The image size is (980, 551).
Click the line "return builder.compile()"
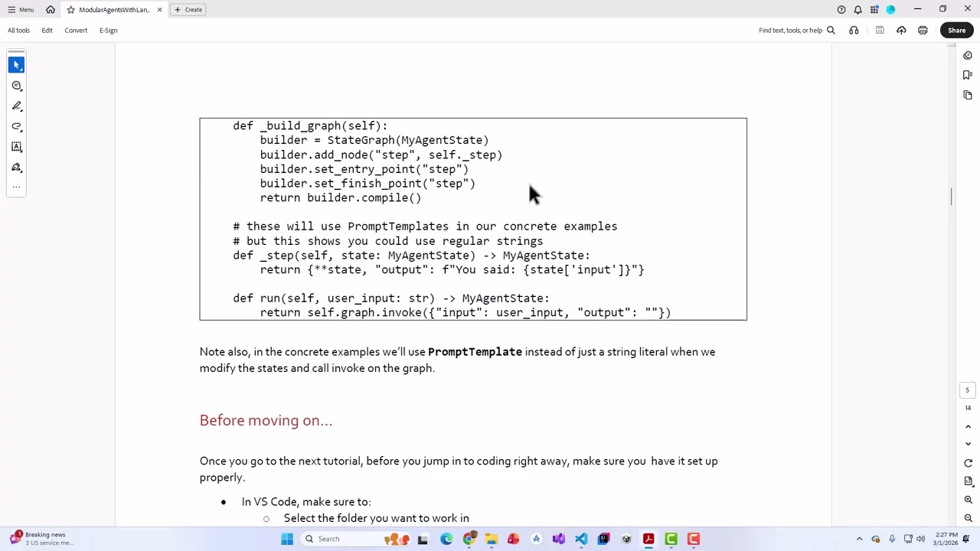pyautogui.click(x=341, y=198)
